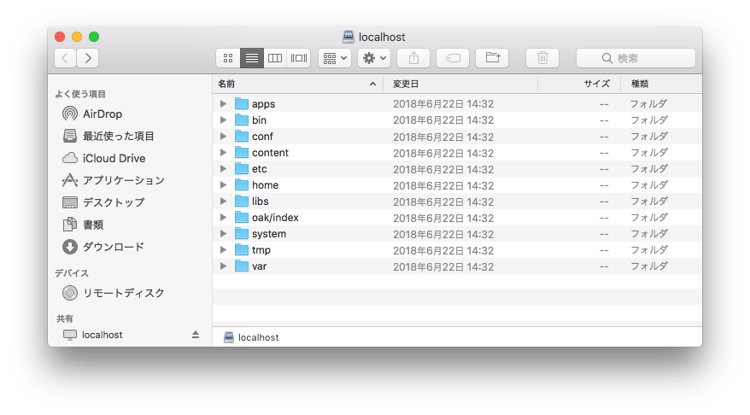Viewport: 750px width, 415px height.
Task: Open 最近使った項目 in sidebar
Action: [109, 136]
